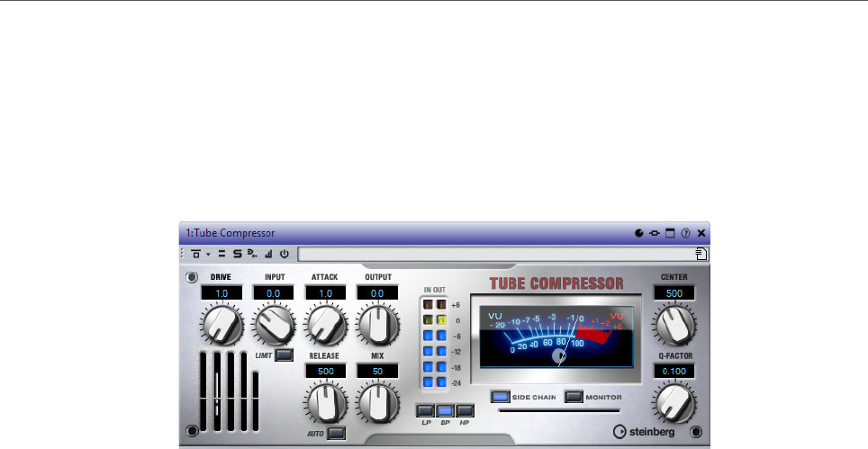The width and height of the screenshot is (868, 449).
Task: Click the Steinberg logo
Action: [645, 431]
